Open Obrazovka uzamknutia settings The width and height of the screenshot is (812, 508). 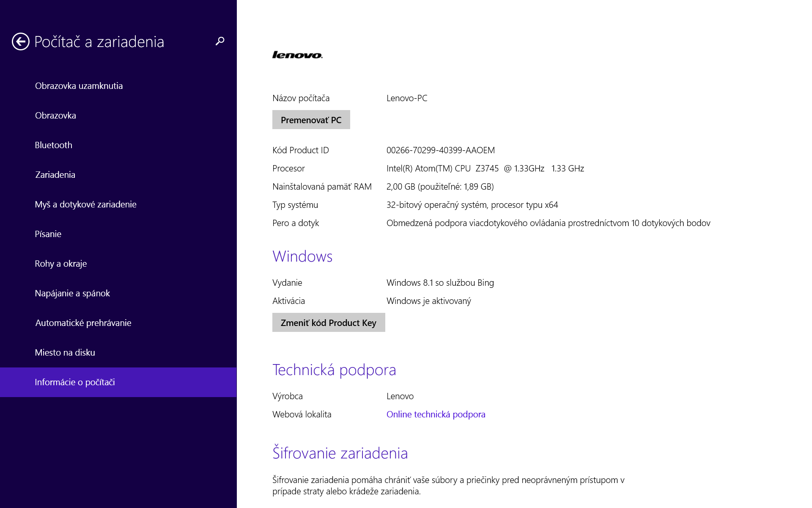(x=118, y=86)
